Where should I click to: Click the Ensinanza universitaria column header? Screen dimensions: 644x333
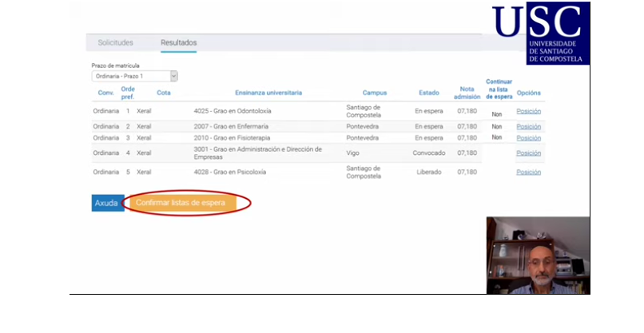coord(268,93)
